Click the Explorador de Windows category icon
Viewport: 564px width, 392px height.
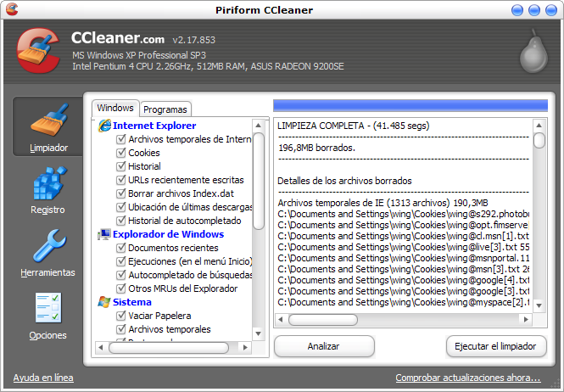(104, 234)
